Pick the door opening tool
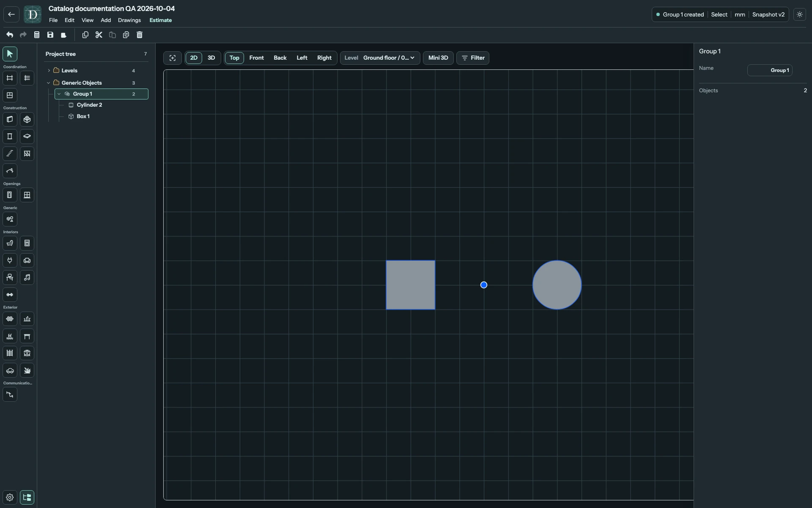 pyautogui.click(x=10, y=195)
